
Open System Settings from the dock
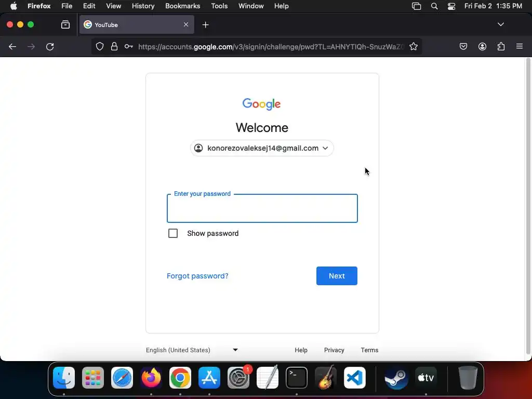coord(238,377)
